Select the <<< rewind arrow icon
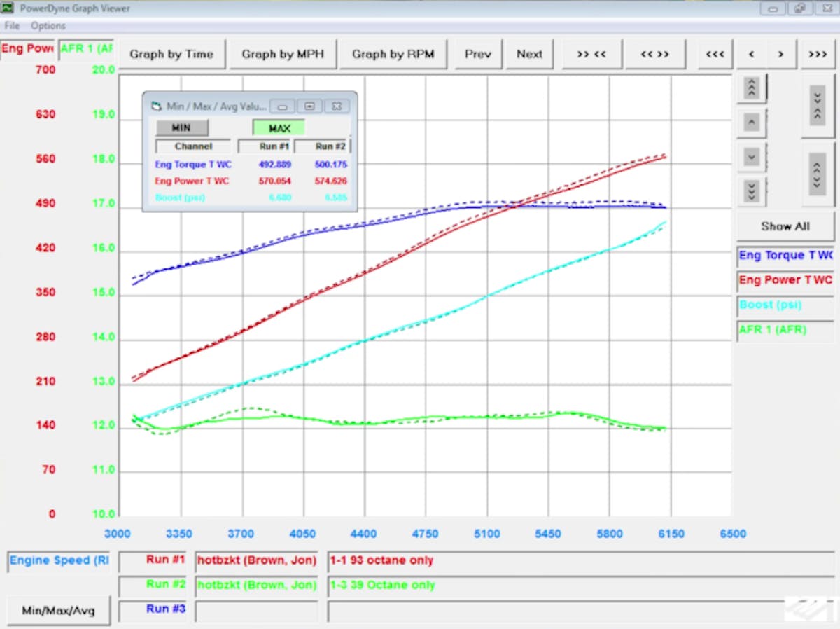Image resolution: width=840 pixels, height=629 pixels. coord(715,54)
